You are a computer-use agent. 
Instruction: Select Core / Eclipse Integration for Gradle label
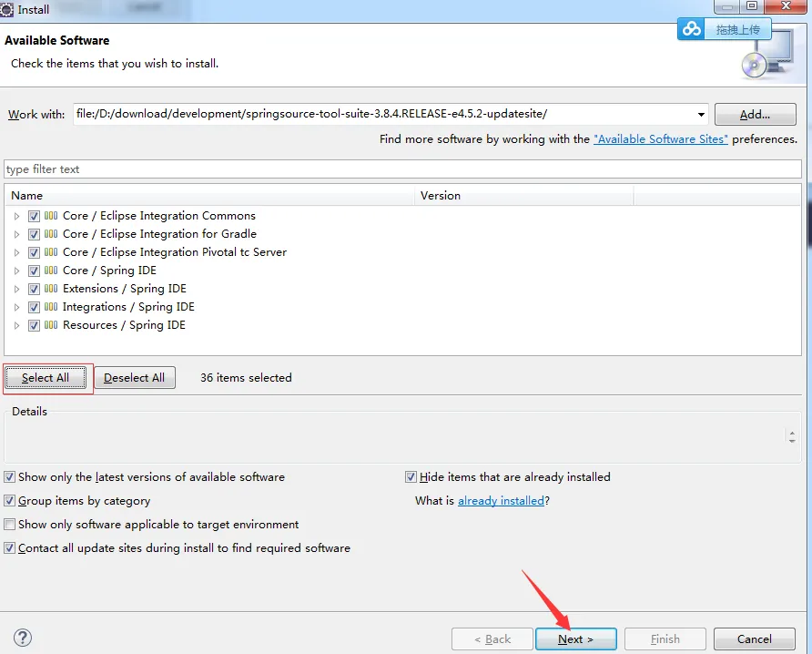(x=159, y=234)
